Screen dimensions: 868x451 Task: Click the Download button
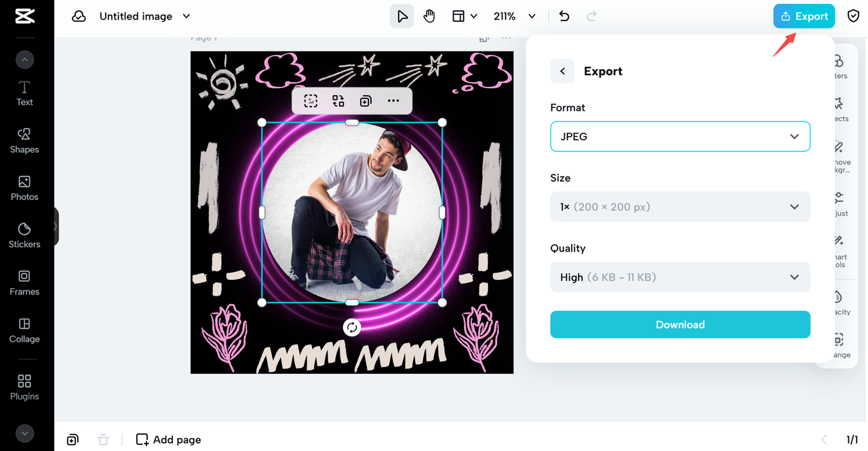tap(680, 325)
